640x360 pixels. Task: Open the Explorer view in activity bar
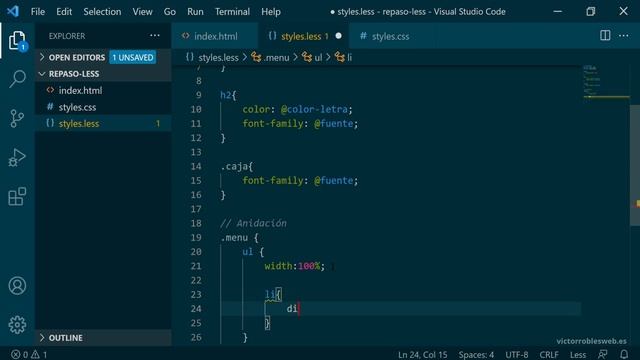coord(17,40)
